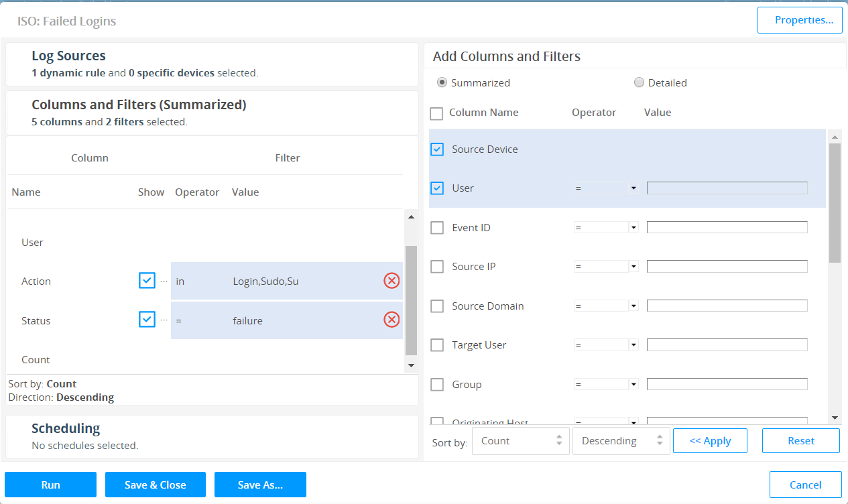
Task: Open the Properties dialog
Action: pyautogui.click(x=799, y=20)
